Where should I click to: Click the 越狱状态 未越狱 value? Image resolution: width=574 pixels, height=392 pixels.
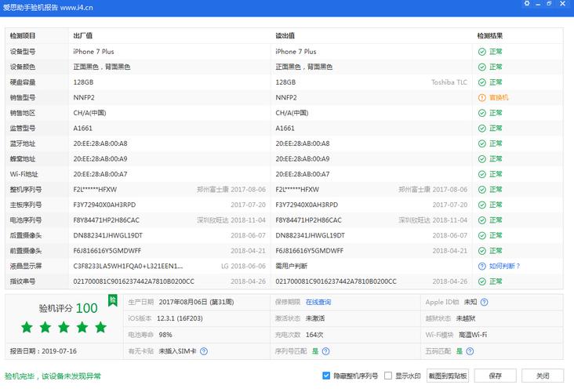[x=466, y=318]
